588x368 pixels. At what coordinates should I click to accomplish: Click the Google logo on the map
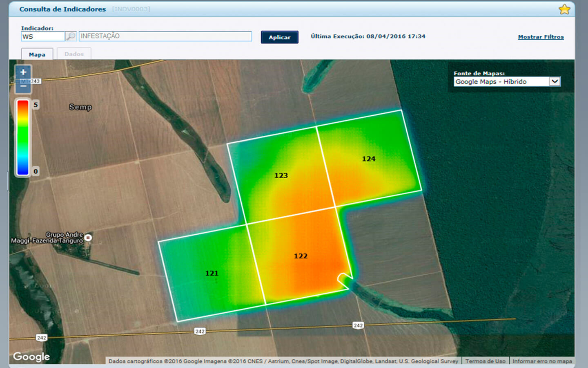click(x=31, y=357)
